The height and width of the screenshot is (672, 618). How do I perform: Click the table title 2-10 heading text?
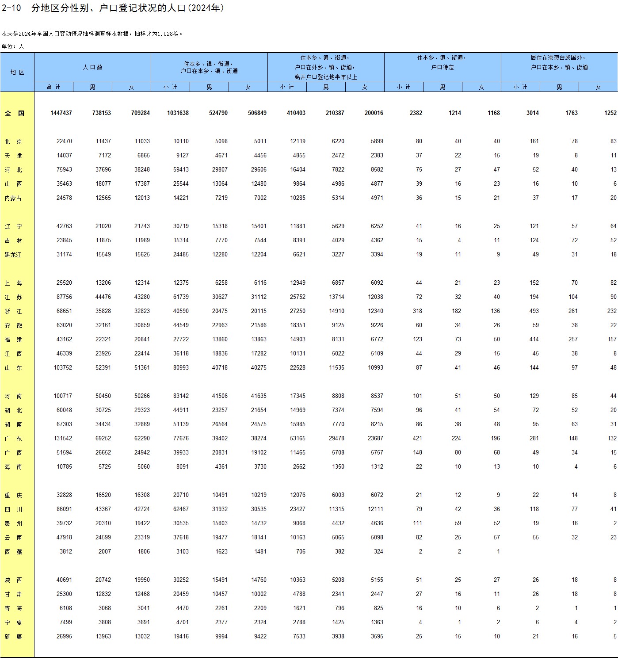coord(113,8)
